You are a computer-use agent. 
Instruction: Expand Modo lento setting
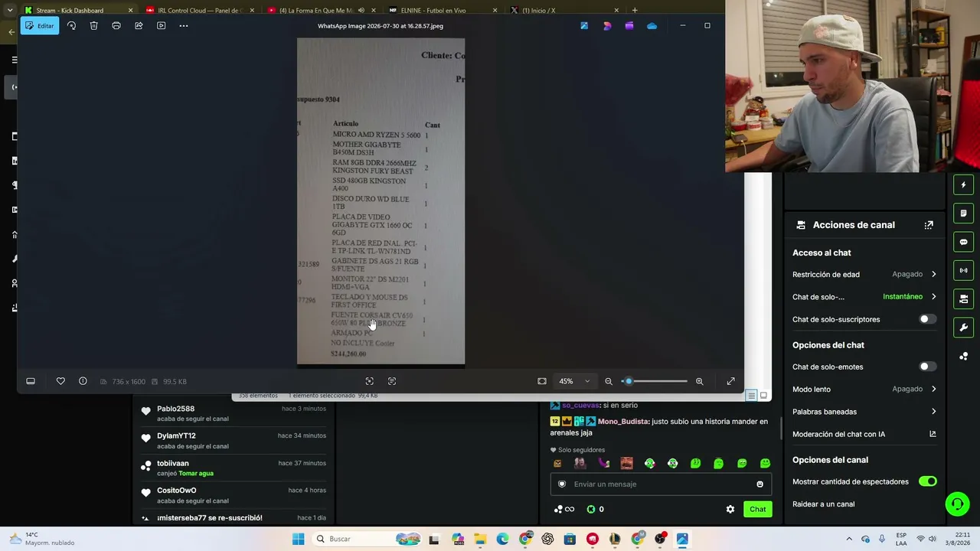point(864,389)
